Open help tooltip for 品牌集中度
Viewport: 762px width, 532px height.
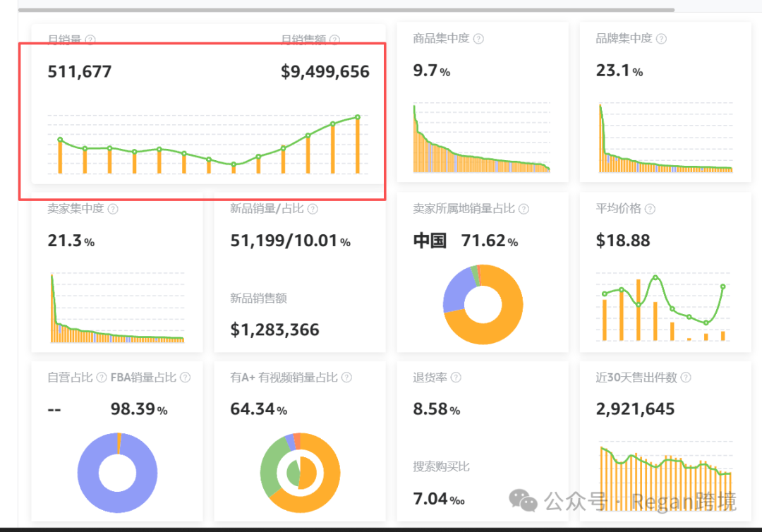pyautogui.click(x=661, y=39)
